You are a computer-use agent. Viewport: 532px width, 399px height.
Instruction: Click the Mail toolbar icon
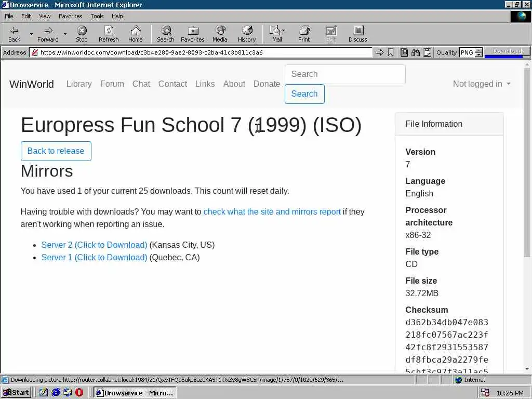point(275,34)
